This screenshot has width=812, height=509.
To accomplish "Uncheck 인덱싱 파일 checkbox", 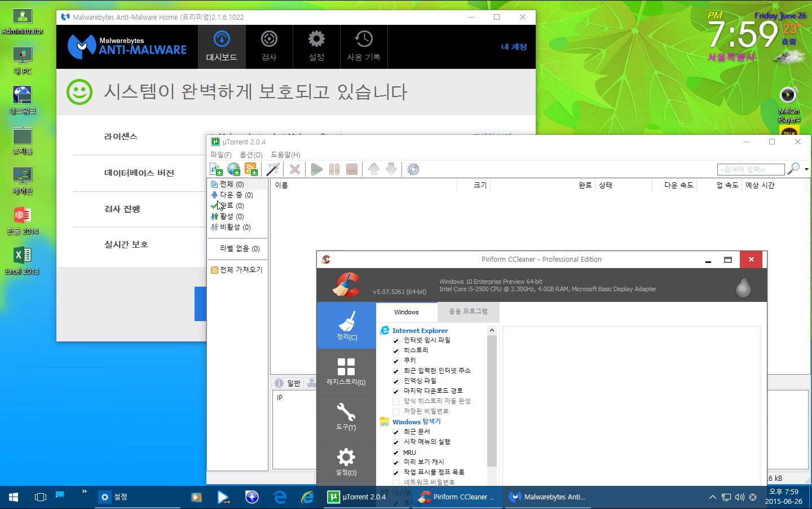I will [396, 381].
